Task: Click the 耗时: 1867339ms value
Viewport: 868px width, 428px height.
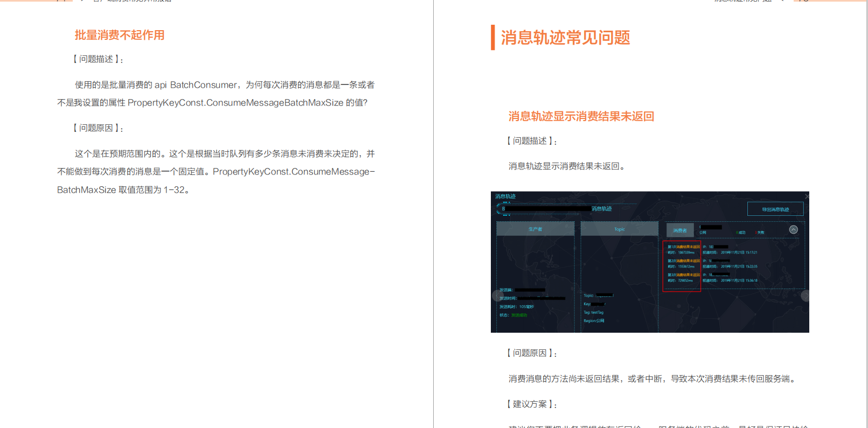Action: 681,252
